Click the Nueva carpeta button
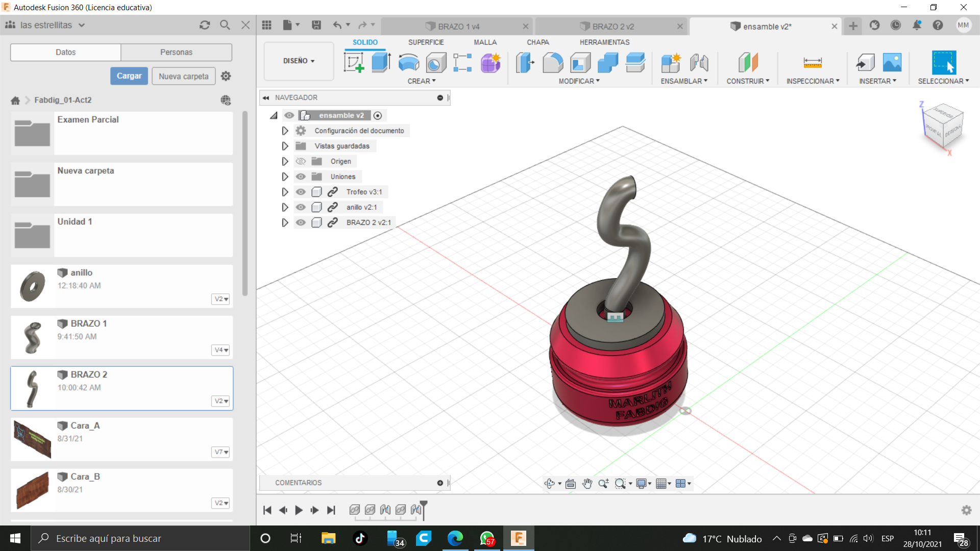980x551 pixels. 183,76
